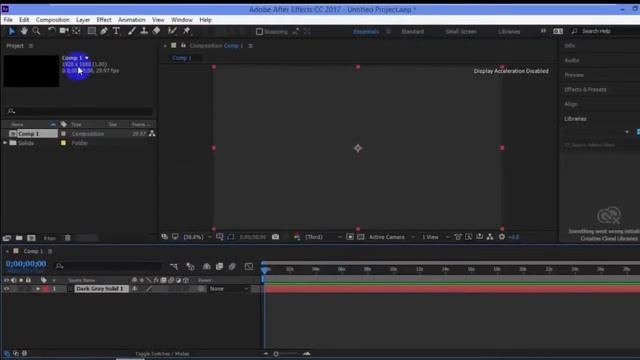Open the magnification ratio dropdown
This screenshot has width=640, height=360.
click(x=198, y=237)
